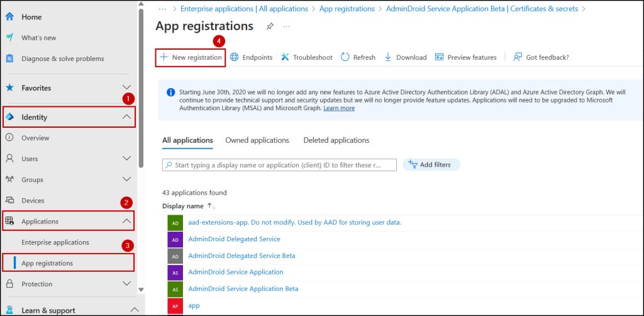Expand the breadcrumb ellipsis
Screen dimensions: 644x316
coord(162,9)
